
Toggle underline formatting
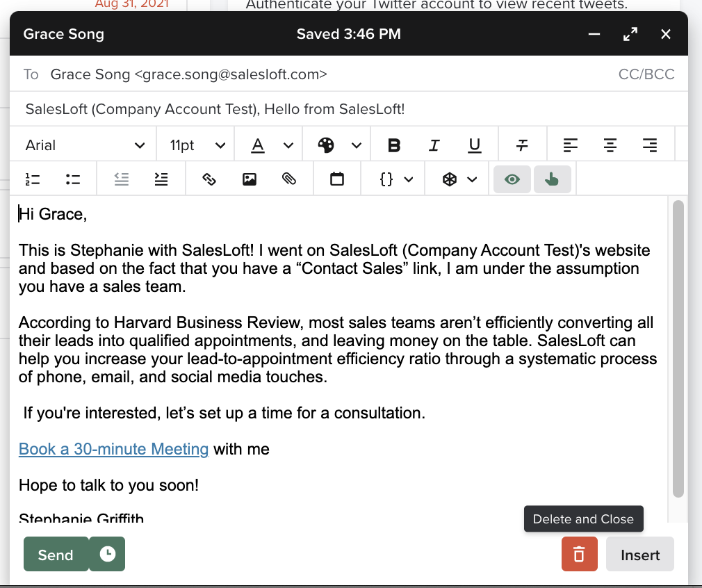(474, 145)
